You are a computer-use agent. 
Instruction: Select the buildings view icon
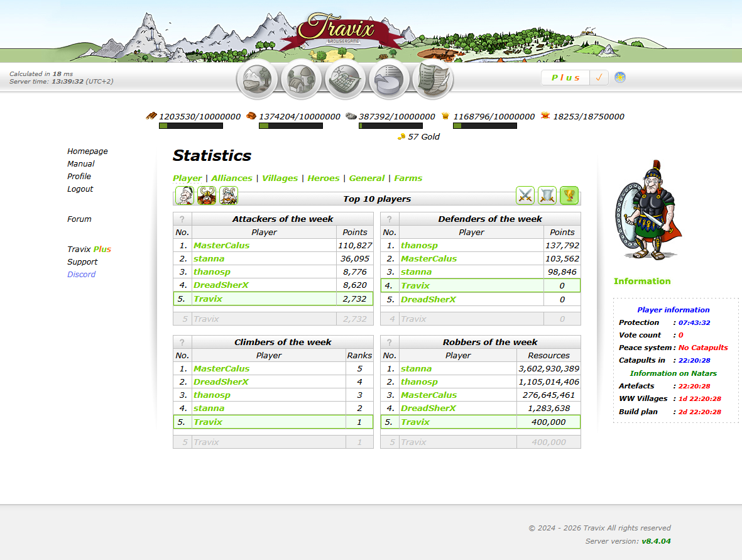pyautogui.click(x=300, y=79)
